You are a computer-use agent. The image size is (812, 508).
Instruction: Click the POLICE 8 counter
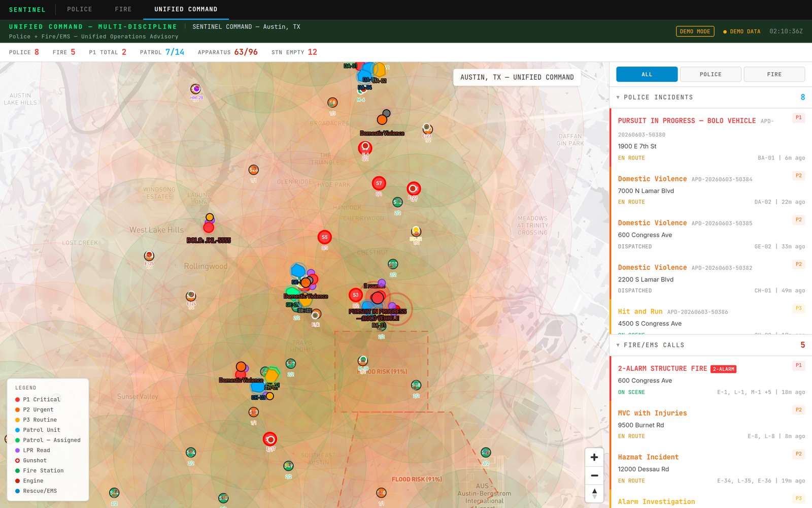point(24,52)
